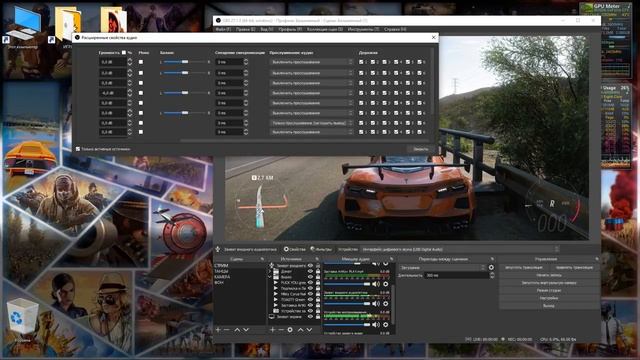Click Запустить виртуальную камеру button
The height and width of the screenshot is (360, 640).
click(x=549, y=283)
